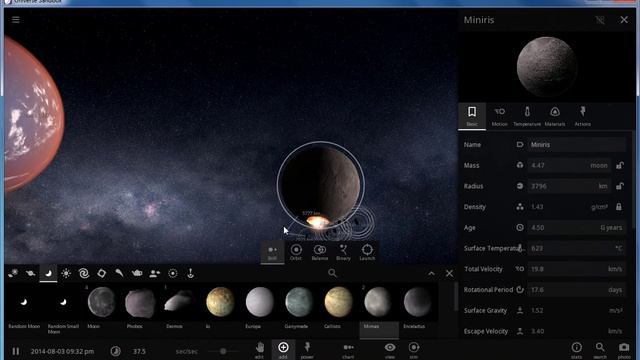640x360 pixels.
Task: Open the Radius unit dropdown 'km'
Action: tap(603, 186)
